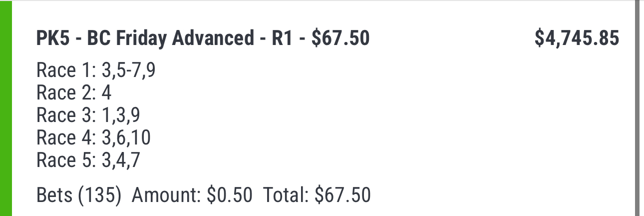Click the gray vertical scrollbar at right edge
Screen dimensions: 644x216
tap(637, 108)
